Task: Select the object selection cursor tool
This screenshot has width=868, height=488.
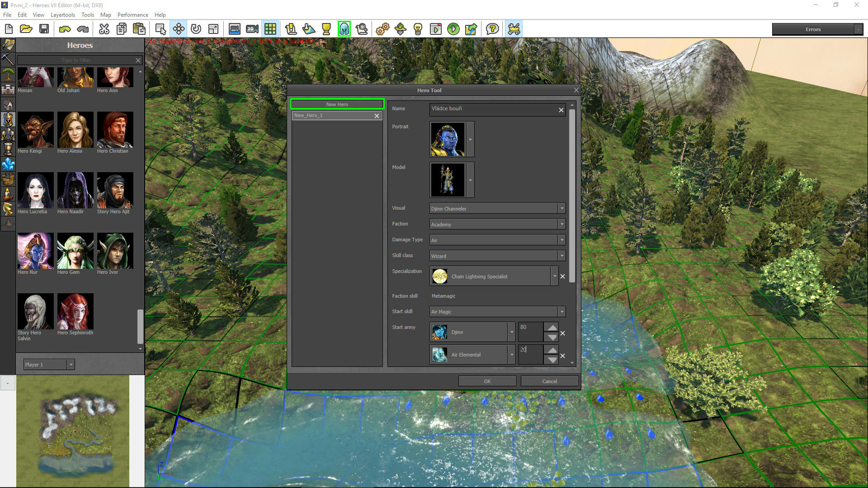Action: pyautogui.click(x=160, y=29)
